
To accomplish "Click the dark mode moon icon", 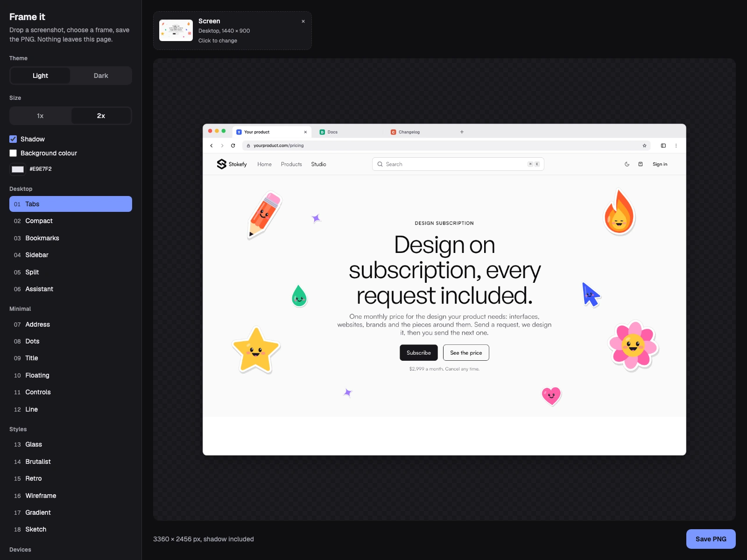I will [x=627, y=164].
